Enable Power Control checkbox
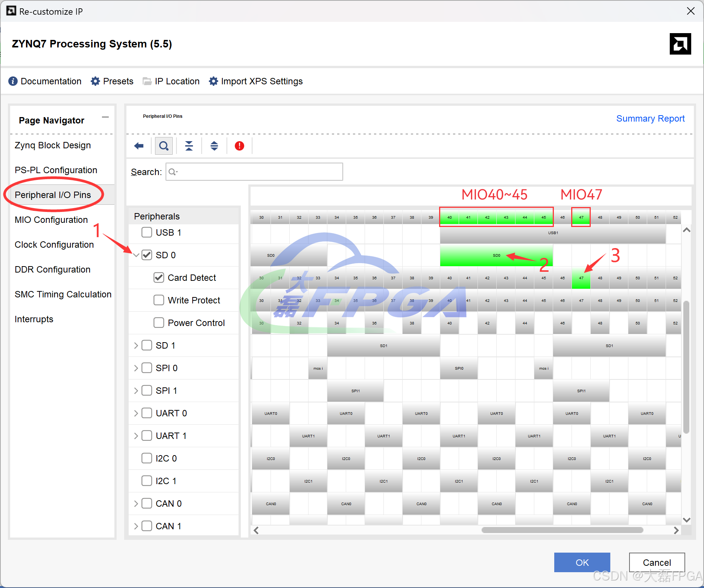 [x=159, y=323]
